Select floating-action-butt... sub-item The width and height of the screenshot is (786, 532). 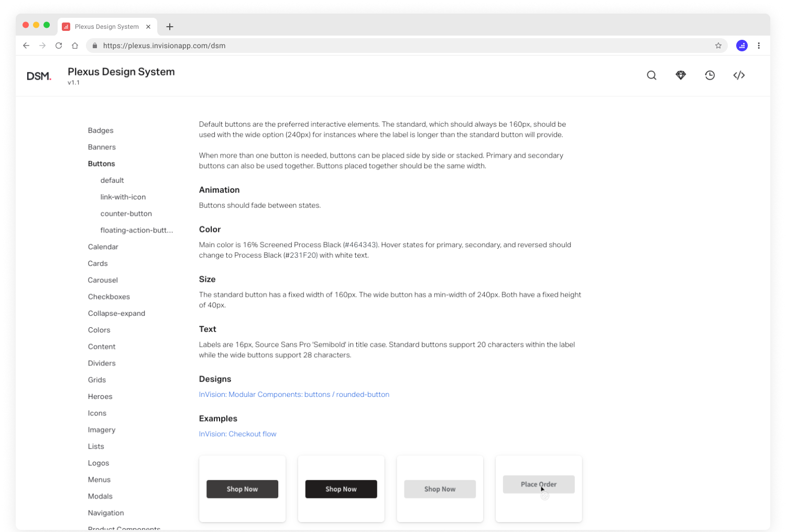[x=137, y=230]
